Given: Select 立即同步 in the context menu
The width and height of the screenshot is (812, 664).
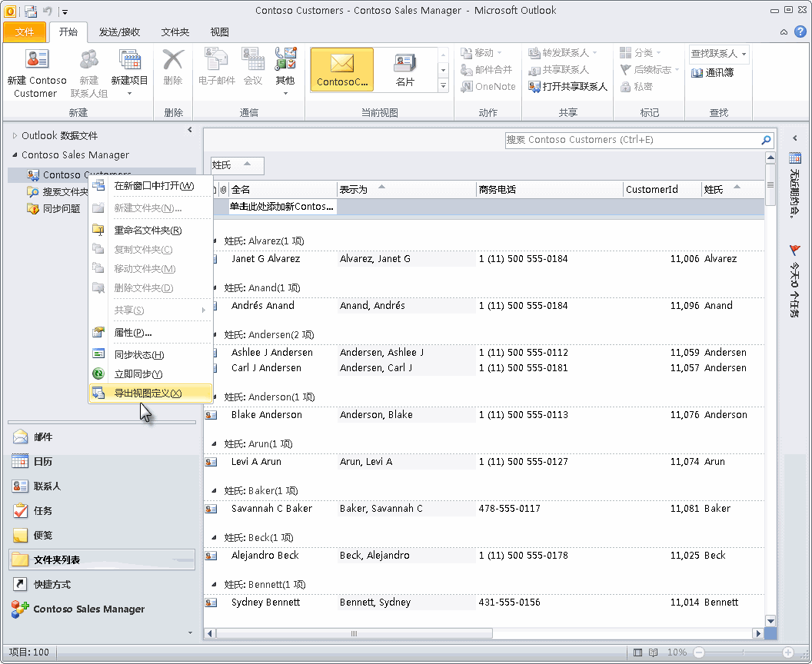Looking at the screenshot, I should coord(138,373).
